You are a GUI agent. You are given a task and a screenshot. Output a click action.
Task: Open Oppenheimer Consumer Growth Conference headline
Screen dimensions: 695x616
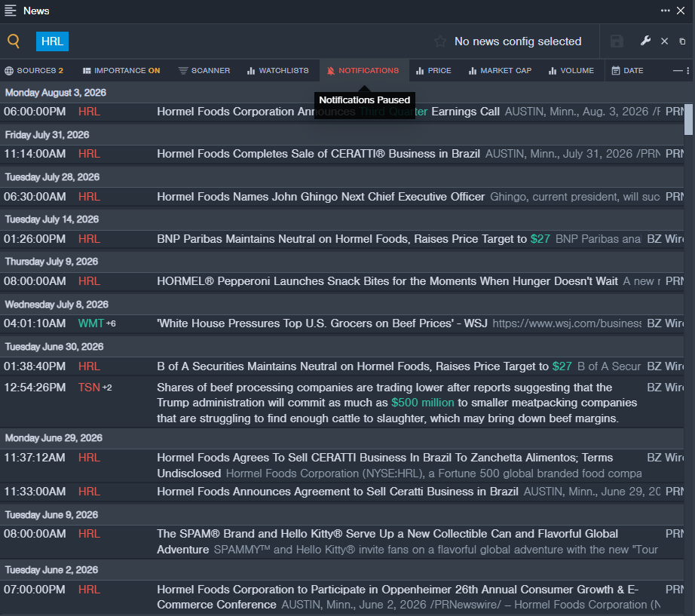[397, 597]
